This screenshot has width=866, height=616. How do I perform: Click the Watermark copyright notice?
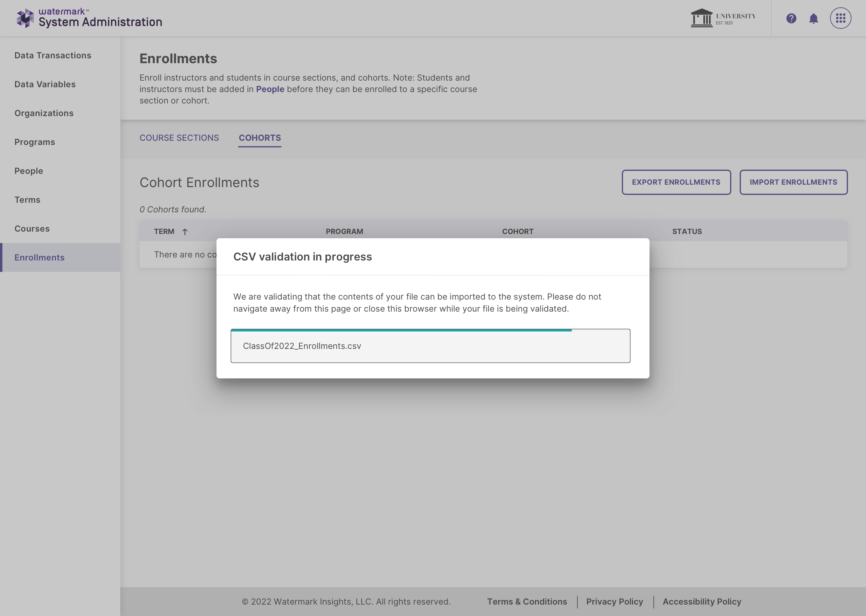point(346,602)
